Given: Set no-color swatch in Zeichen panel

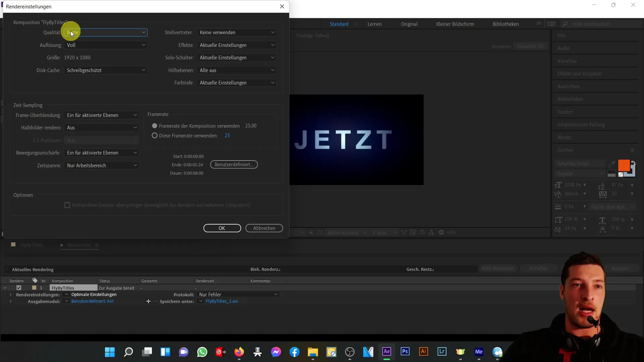Looking at the screenshot, I should point(621,174).
